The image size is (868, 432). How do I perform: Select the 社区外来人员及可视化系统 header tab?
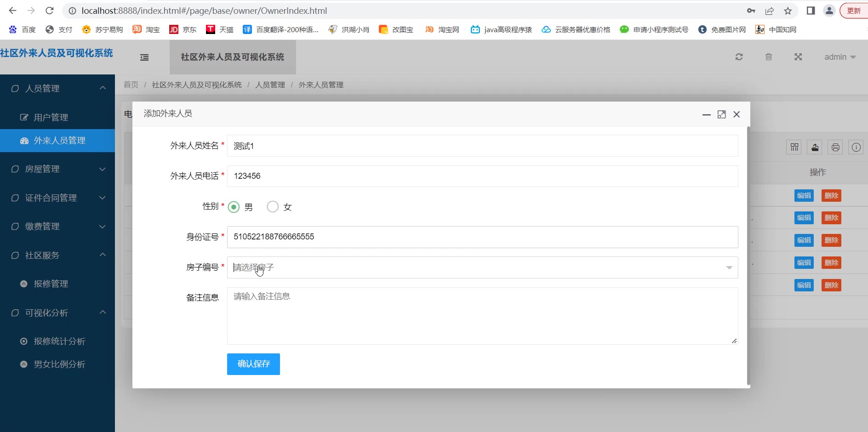pyautogui.click(x=233, y=57)
